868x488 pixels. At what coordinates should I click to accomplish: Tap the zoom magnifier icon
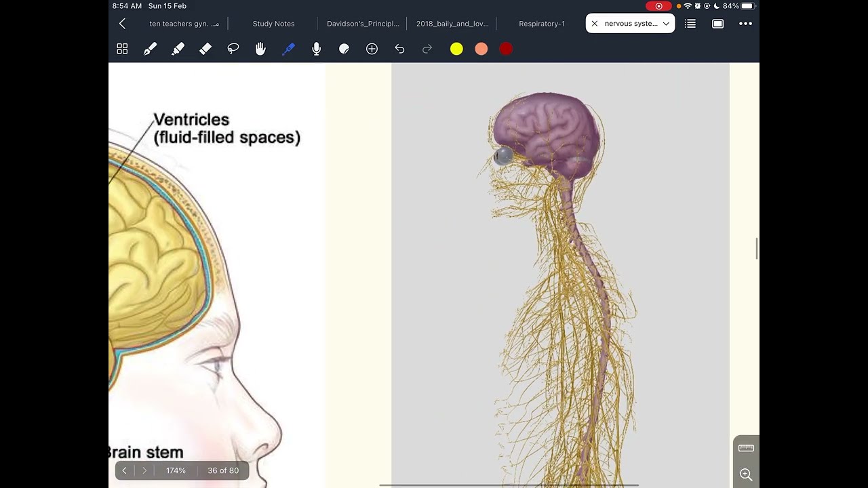(746, 474)
